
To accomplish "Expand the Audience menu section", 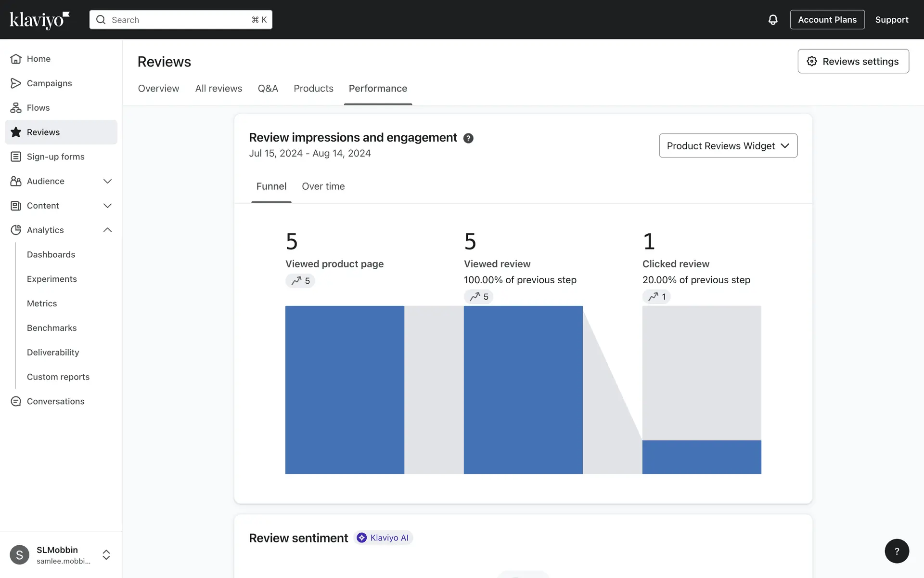I will 107,181.
